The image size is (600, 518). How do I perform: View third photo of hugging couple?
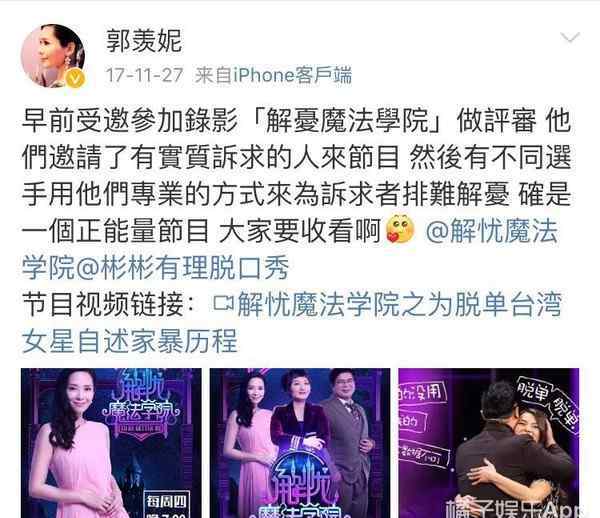click(489, 443)
